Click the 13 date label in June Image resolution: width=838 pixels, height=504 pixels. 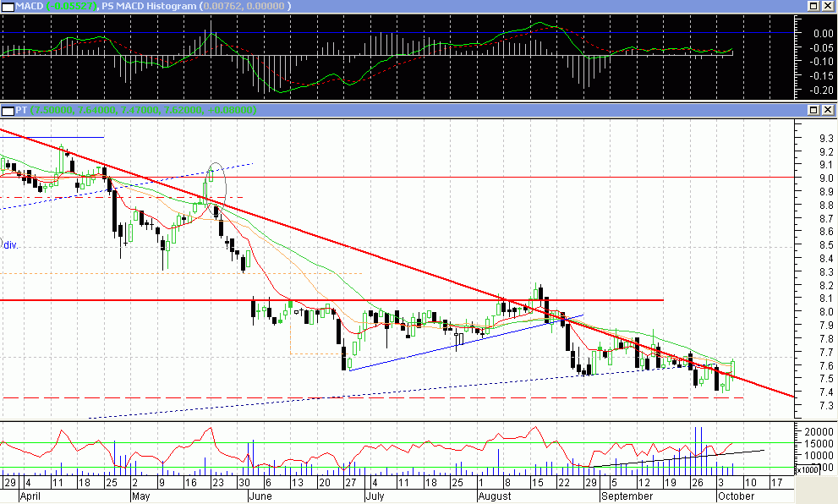(297, 483)
